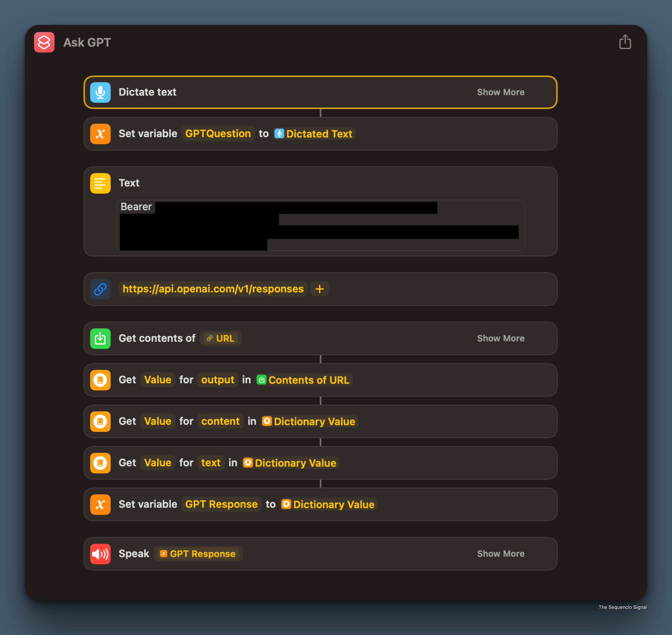This screenshot has width=672, height=635.
Task: Edit the api.openai.com URL field
Action: (213, 289)
